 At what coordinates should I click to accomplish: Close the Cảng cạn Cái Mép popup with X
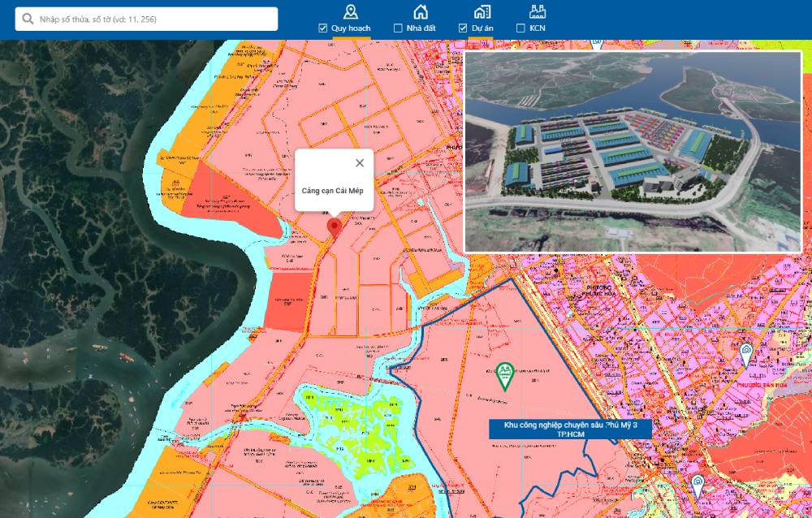(360, 162)
